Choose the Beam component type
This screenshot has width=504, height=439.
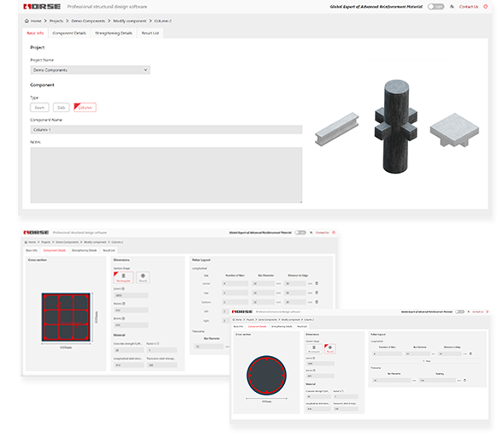coord(39,107)
